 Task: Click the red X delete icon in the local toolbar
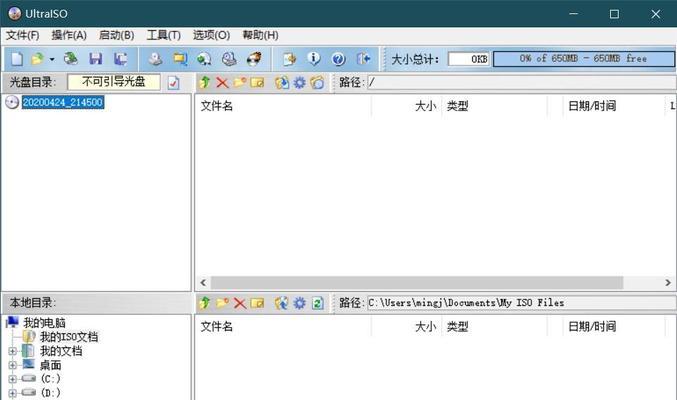click(x=240, y=303)
